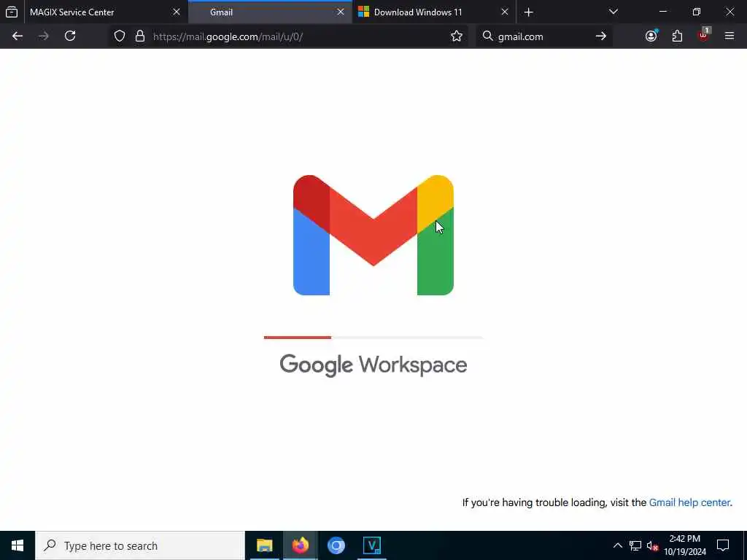Close the Download Windows 11 tab
747x560 pixels.
(505, 12)
